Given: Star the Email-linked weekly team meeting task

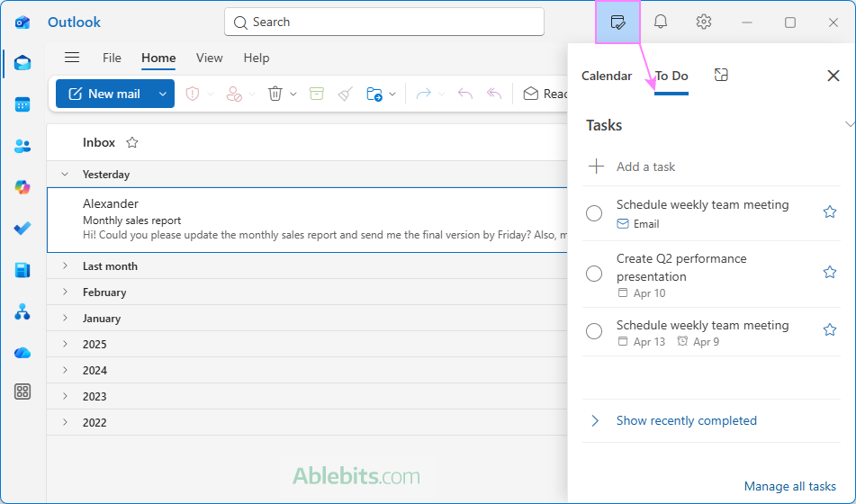Looking at the screenshot, I should click(830, 211).
